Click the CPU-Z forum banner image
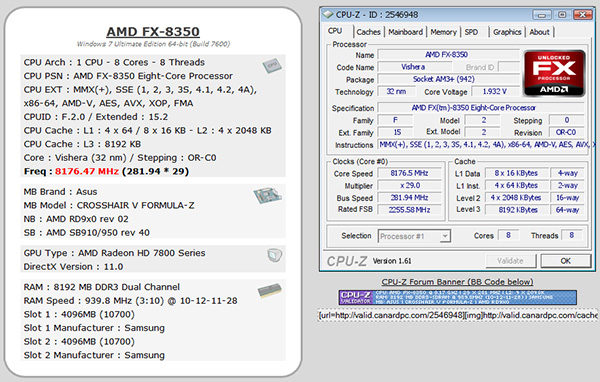The image size is (600, 382). pos(458,297)
